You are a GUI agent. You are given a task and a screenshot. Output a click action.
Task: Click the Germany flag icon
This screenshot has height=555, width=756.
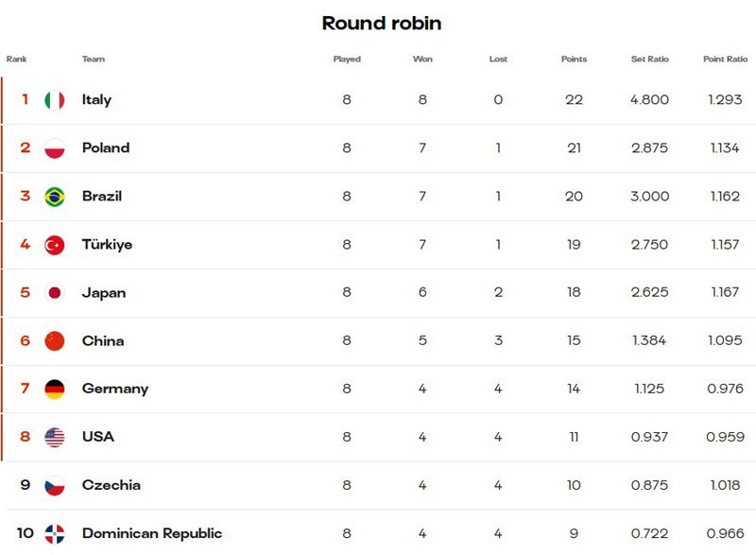[55, 390]
